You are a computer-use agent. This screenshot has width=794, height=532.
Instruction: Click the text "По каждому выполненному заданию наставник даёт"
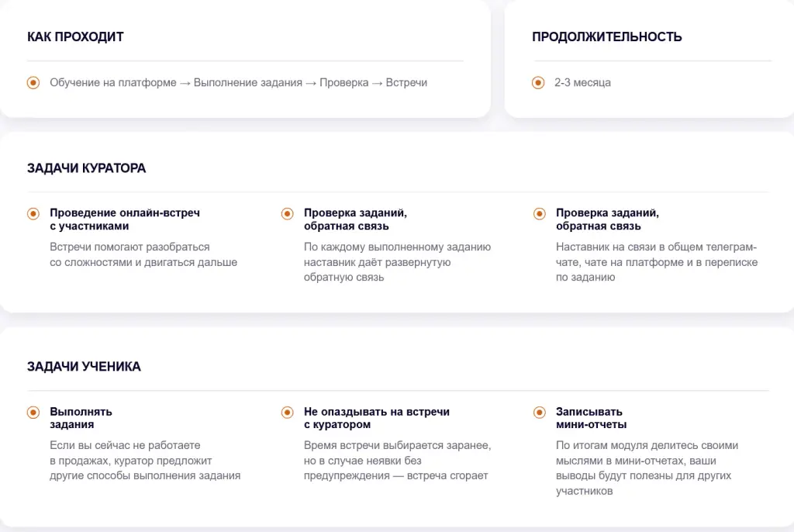(x=397, y=262)
